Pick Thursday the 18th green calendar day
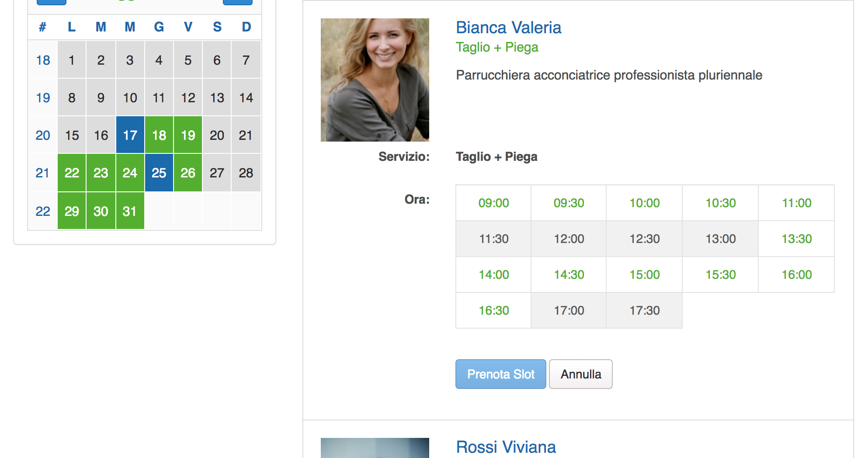Viewport: 868px width, 458px height. [x=159, y=135]
